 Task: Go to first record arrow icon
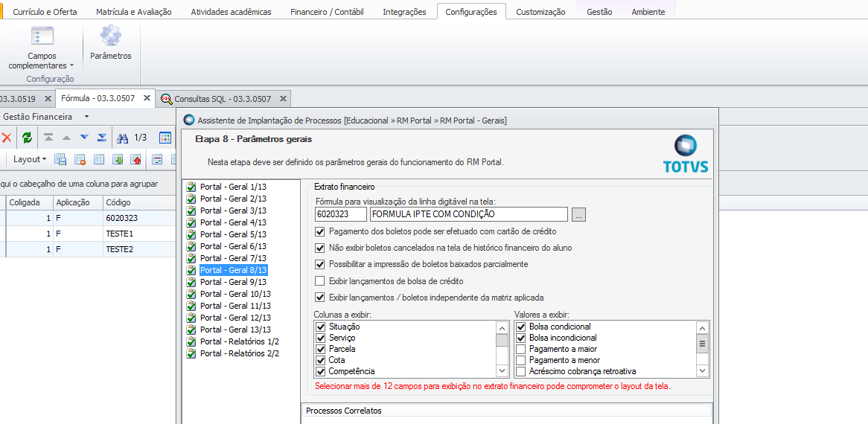(48, 137)
